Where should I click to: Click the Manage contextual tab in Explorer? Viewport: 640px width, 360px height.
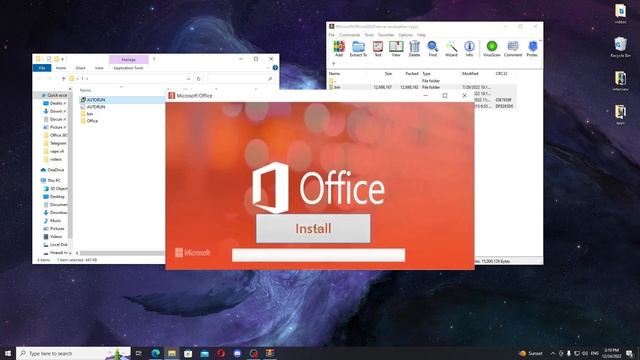click(x=128, y=60)
